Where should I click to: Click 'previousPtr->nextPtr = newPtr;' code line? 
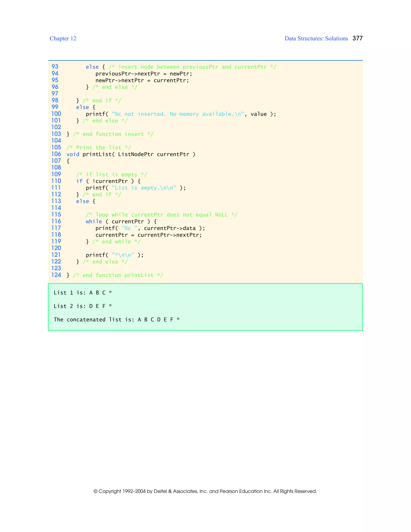144,74
